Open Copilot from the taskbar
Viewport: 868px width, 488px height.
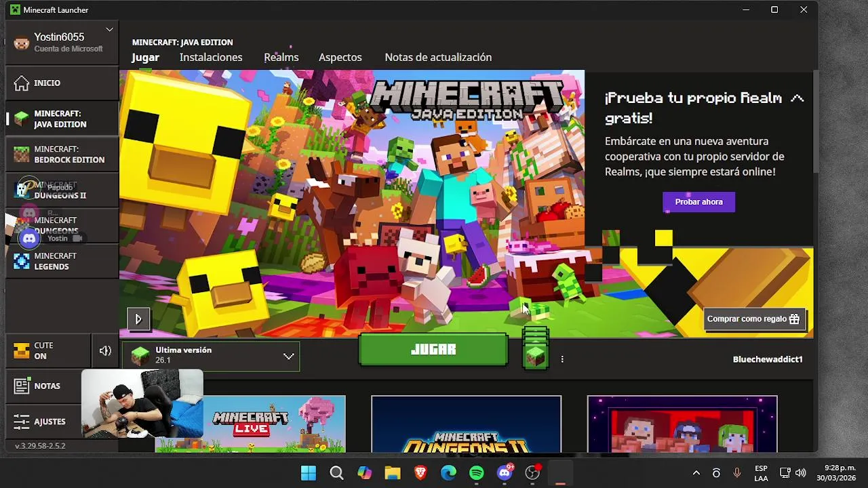pyautogui.click(x=365, y=473)
